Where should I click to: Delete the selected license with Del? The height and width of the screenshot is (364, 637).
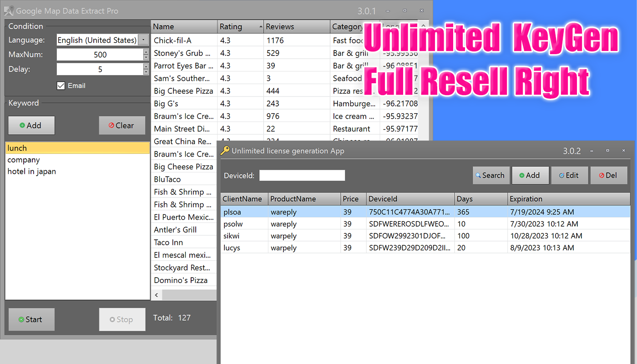point(609,175)
